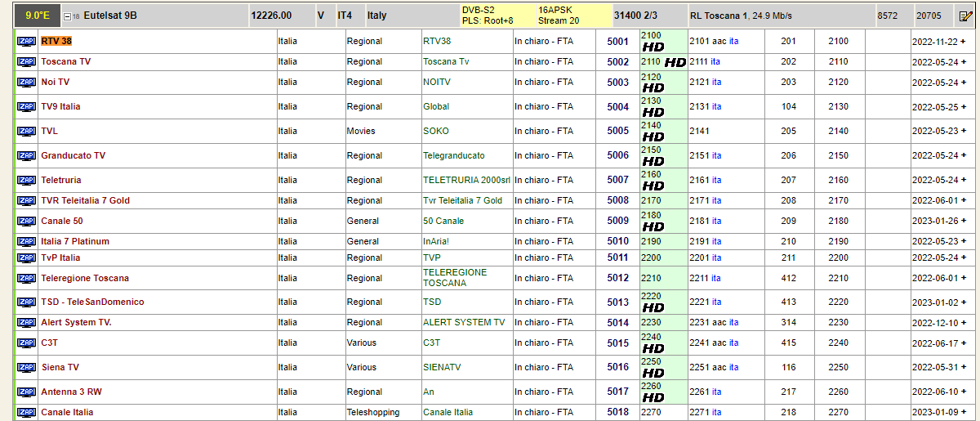The width and height of the screenshot is (980, 421).
Task: Click the 20705 value in the header row
Action: (x=929, y=15)
